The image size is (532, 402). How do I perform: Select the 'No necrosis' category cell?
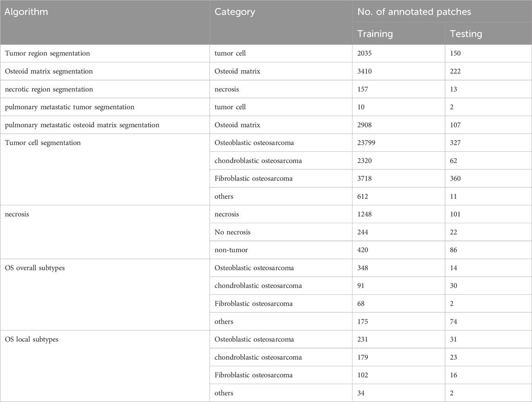[x=233, y=232]
